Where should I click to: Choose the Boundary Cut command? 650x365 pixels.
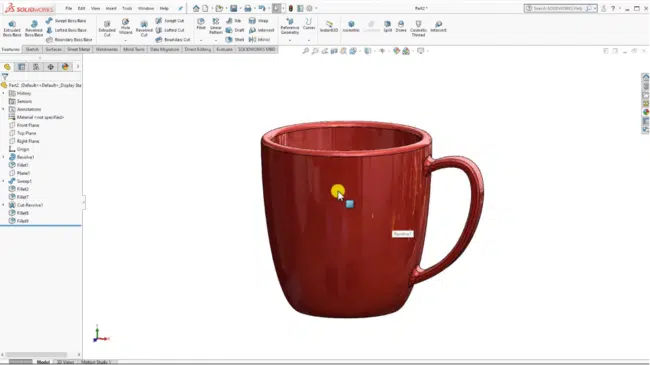[173, 40]
